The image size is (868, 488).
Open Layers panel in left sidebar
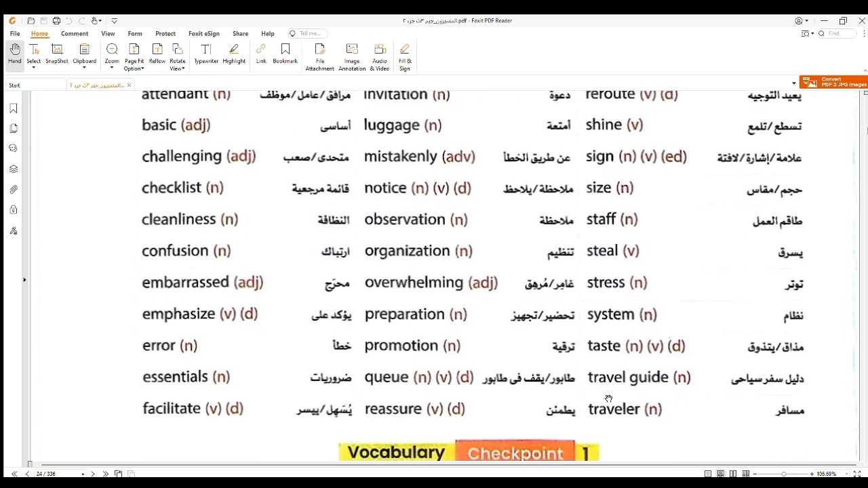[14, 169]
